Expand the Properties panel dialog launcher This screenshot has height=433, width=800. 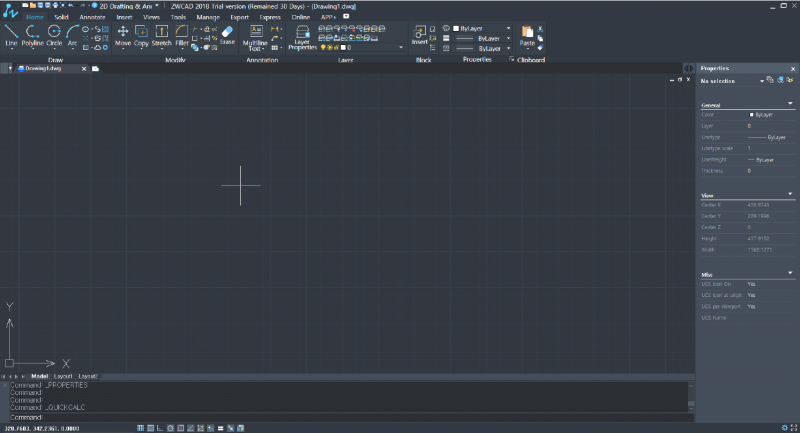coord(511,59)
